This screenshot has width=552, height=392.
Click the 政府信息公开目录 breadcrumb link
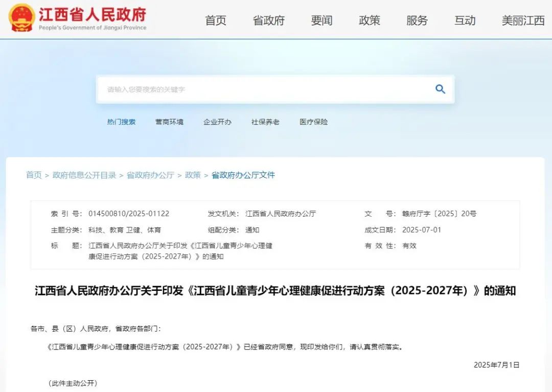pyautogui.click(x=84, y=175)
